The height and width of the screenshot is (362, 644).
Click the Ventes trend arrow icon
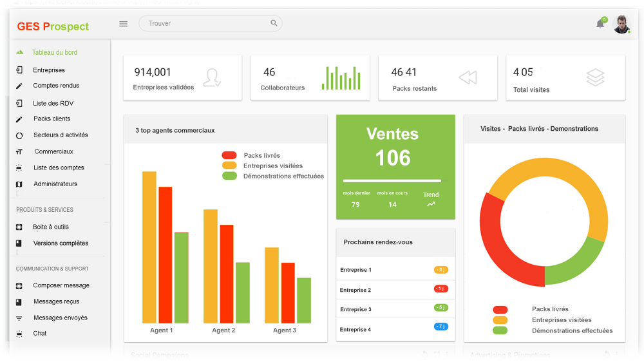click(x=431, y=204)
